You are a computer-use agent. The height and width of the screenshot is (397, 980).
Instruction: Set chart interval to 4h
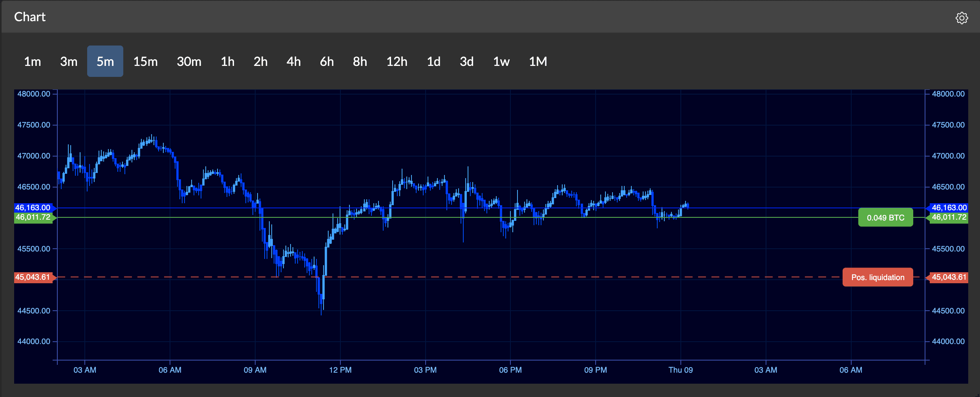click(293, 62)
